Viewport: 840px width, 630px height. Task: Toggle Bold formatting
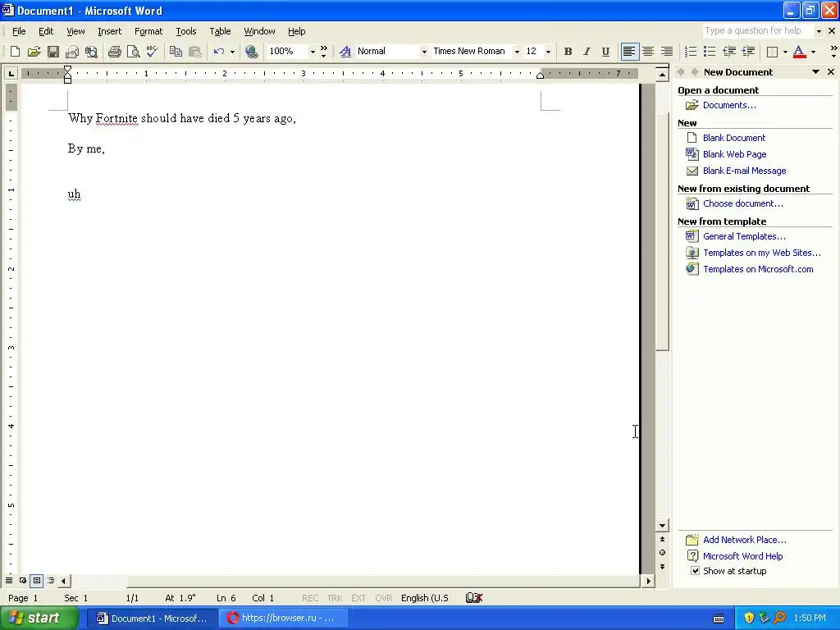tap(568, 52)
